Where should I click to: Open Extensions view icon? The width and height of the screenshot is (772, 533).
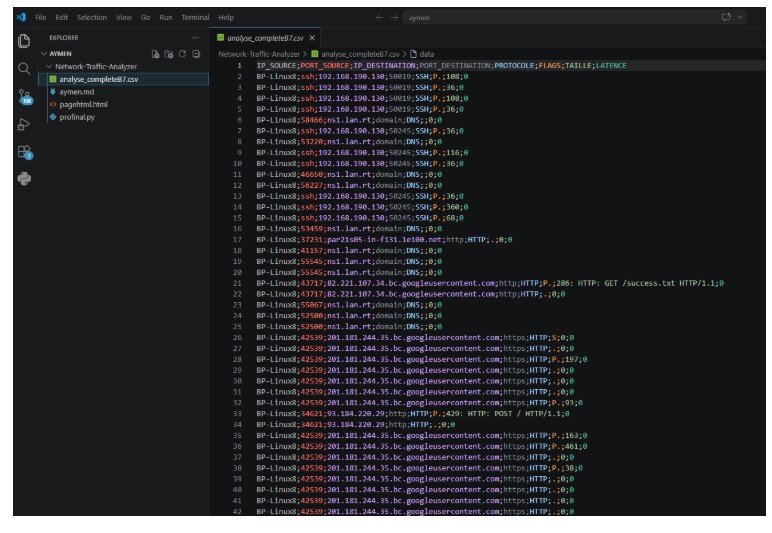[x=25, y=152]
